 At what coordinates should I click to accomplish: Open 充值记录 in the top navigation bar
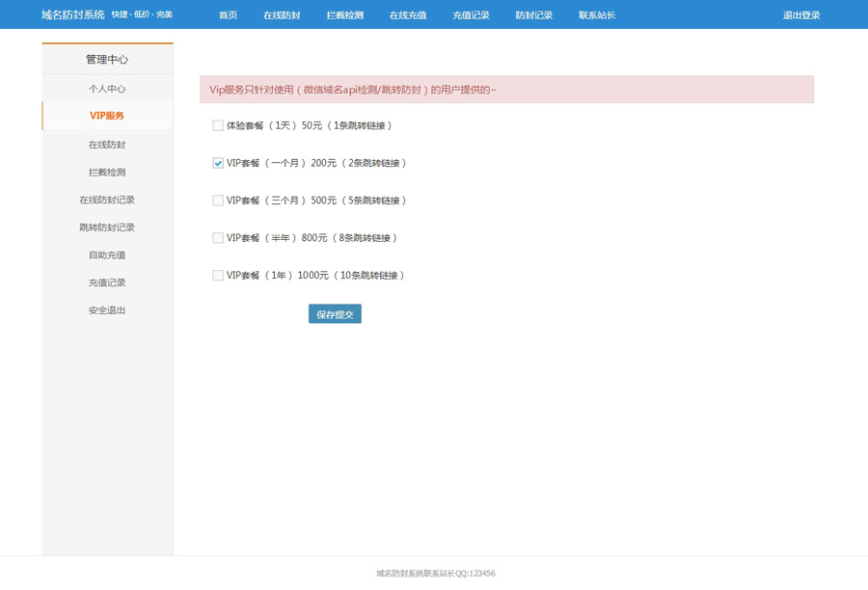(471, 15)
